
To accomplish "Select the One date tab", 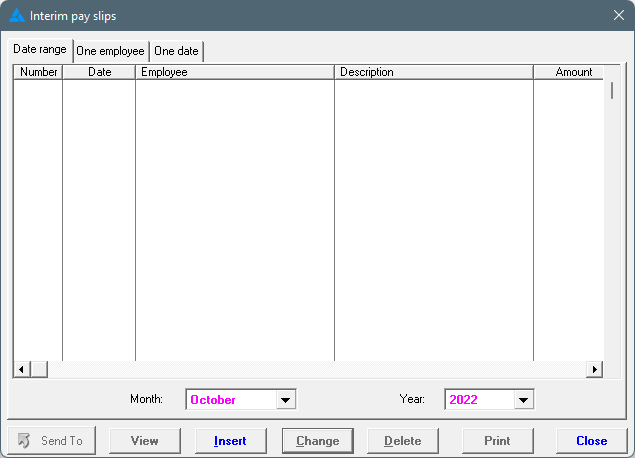I will (176, 51).
